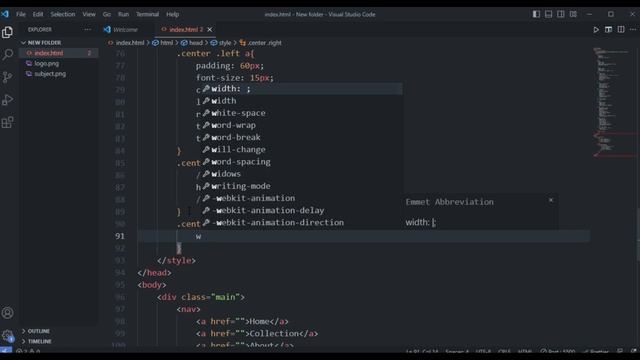Viewport: 640px width, 360px height.
Task: Open the Extensions view
Action: (7, 122)
